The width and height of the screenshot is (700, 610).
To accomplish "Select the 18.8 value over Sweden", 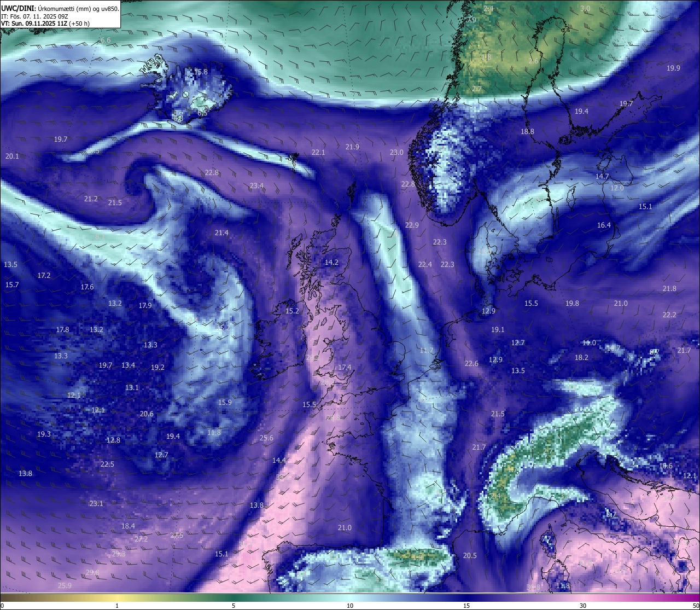I will (x=527, y=131).
